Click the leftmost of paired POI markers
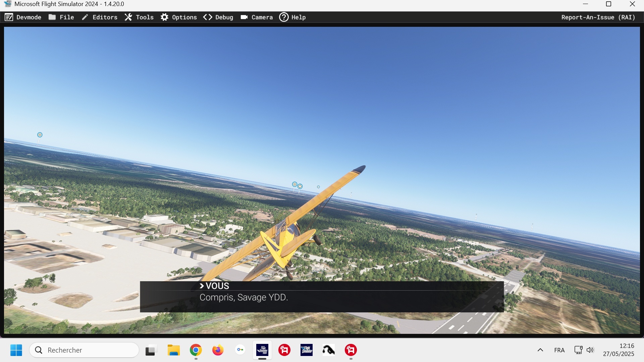The width and height of the screenshot is (644, 362). pos(294,184)
